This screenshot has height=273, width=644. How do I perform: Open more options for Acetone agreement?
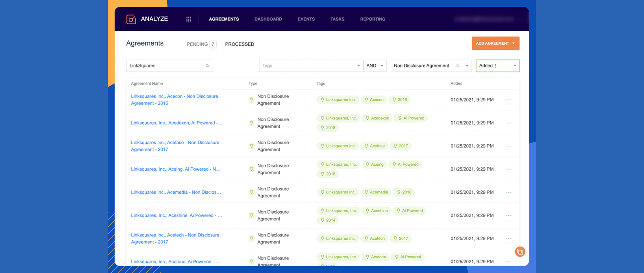click(509, 262)
